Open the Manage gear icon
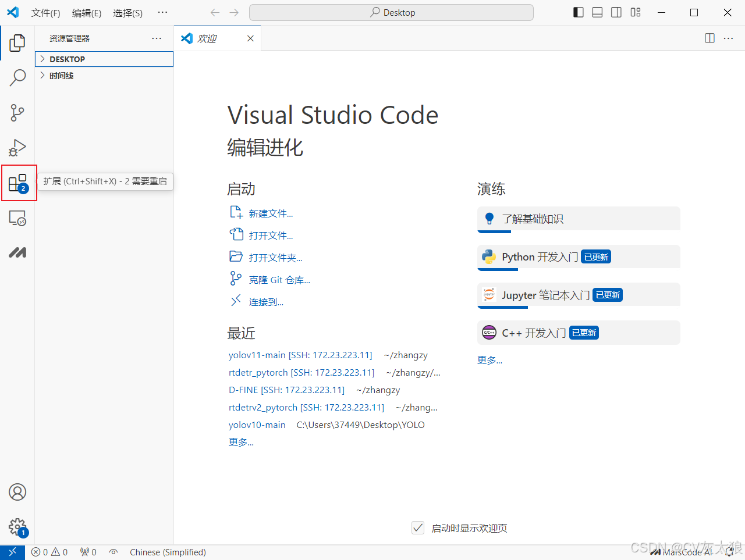Screen dimensions: 745x560 point(18,527)
